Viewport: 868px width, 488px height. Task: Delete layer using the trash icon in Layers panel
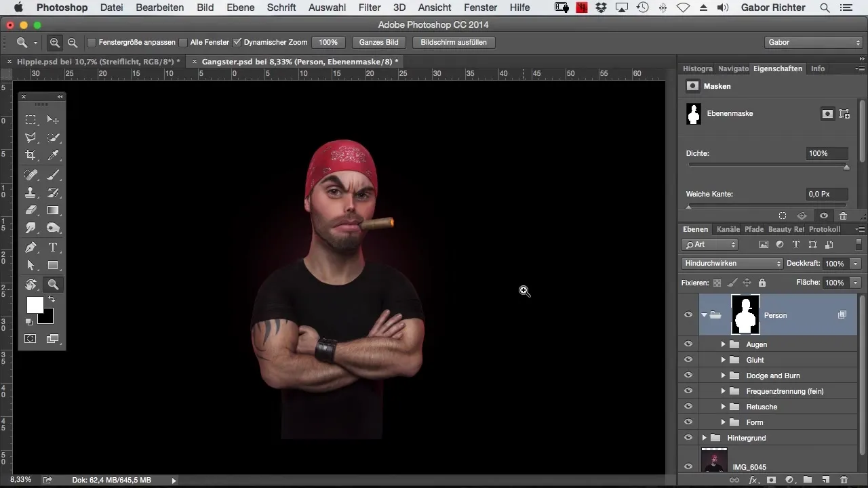coord(843,480)
